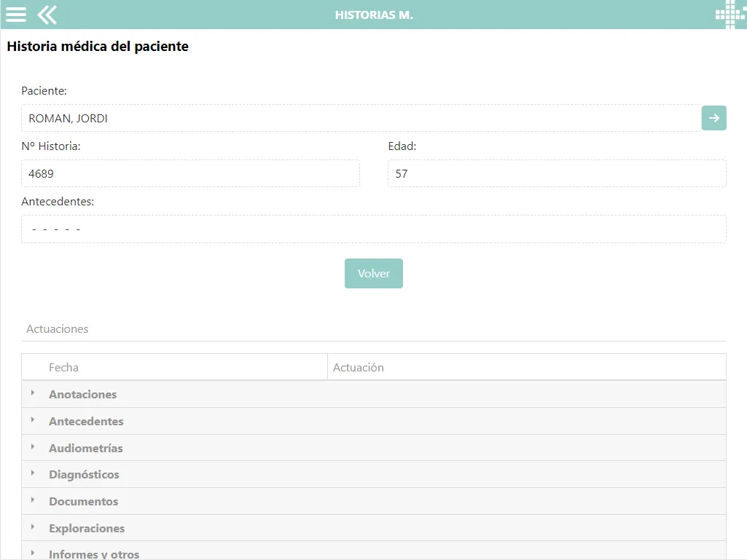Click the Audiometrías group label
This screenshot has height=560, width=747.
pyautogui.click(x=86, y=448)
